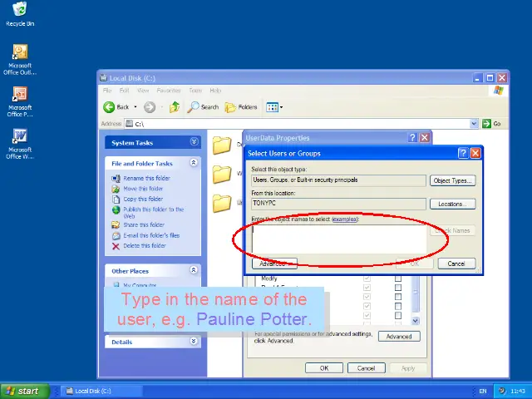This screenshot has width=532, height=399.
Task: Click the Up folder toolbar icon
Action: coord(175,107)
